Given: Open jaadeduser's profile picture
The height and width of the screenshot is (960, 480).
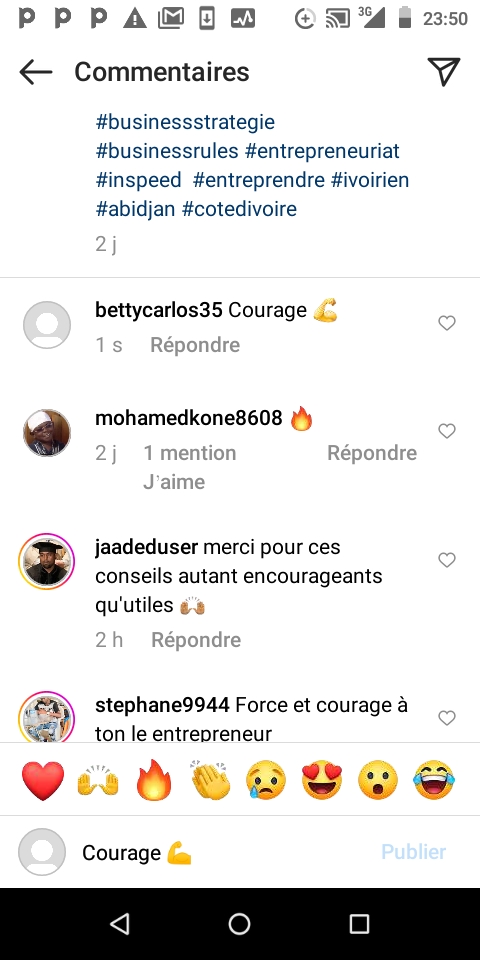Looking at the screenshot, I should [47, 561].
